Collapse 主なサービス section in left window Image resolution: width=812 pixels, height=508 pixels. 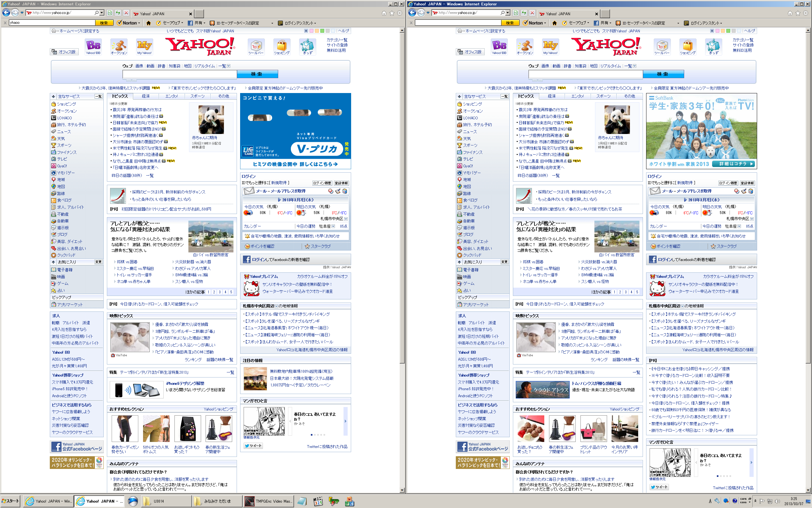pos(53,97)
